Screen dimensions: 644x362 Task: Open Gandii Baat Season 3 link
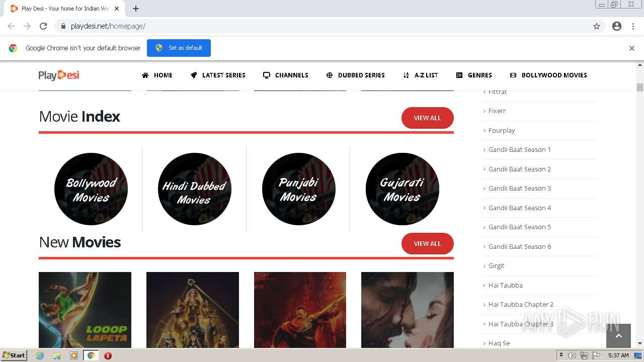(x=520, y=188)
